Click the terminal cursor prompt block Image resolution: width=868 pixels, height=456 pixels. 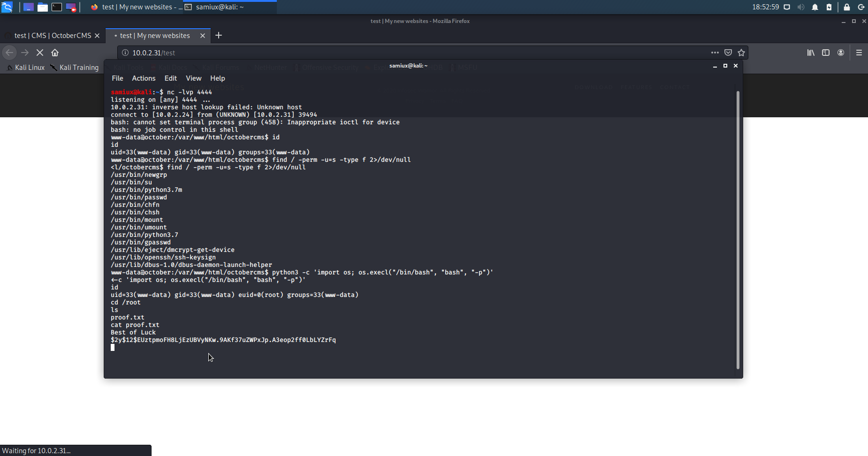(113, 347)
